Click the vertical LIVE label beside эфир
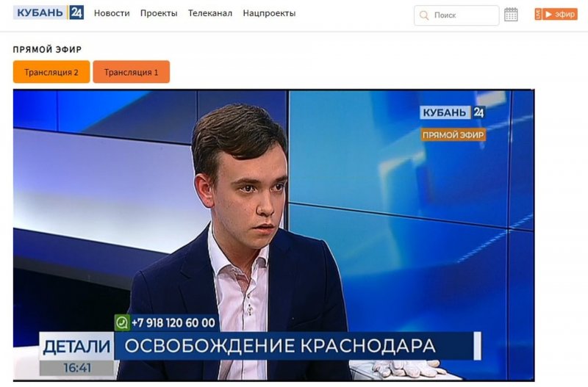Screen dimensions: 588x387 tap(538, 14)
